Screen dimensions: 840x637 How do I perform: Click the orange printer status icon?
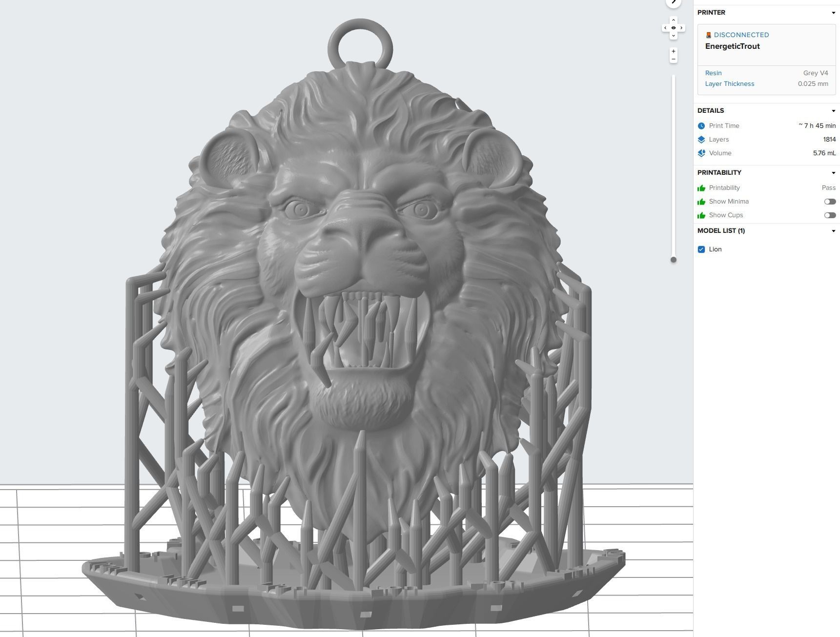tap(708, 35)
